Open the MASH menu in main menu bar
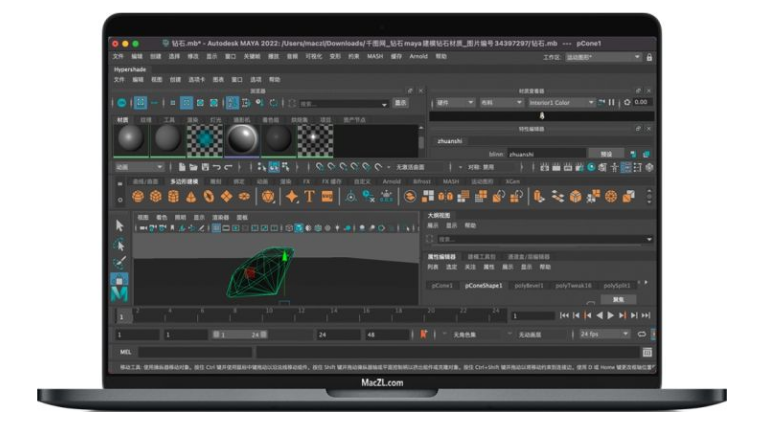 point(375,57)
